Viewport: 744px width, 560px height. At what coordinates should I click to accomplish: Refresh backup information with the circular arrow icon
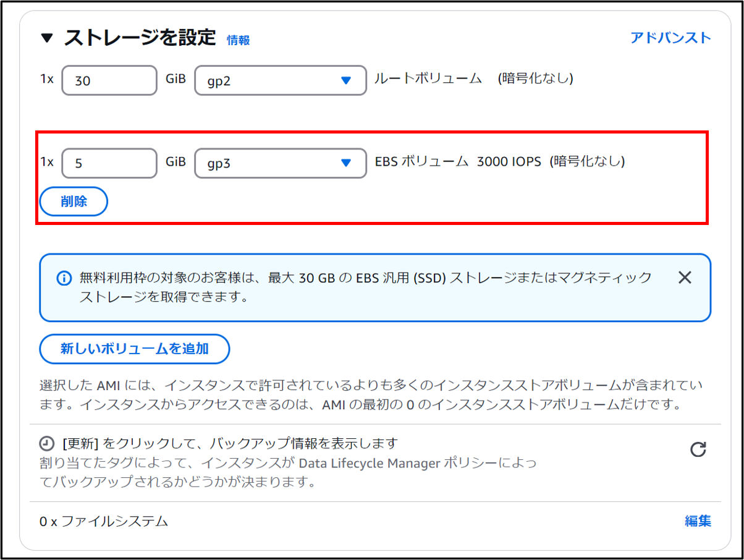coord(698,449)
